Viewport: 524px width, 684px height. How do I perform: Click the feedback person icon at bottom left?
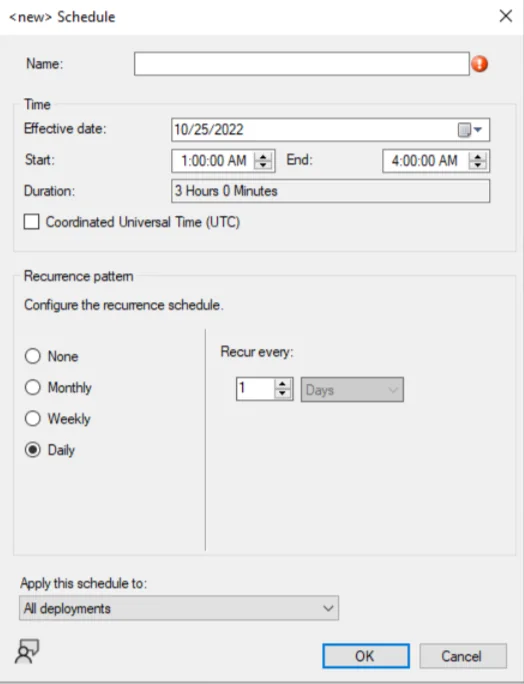click(x=27, y=651)
